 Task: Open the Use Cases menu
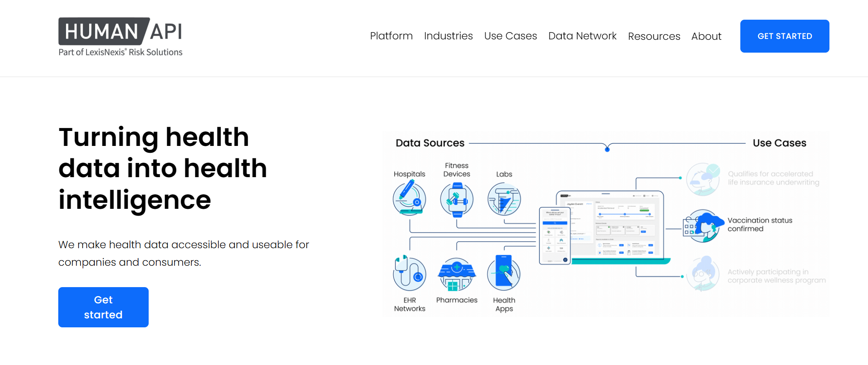pos(510,36)
